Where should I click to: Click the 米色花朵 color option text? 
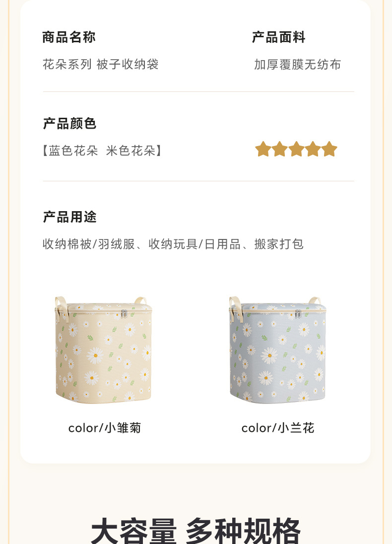[x=131, y=151]
